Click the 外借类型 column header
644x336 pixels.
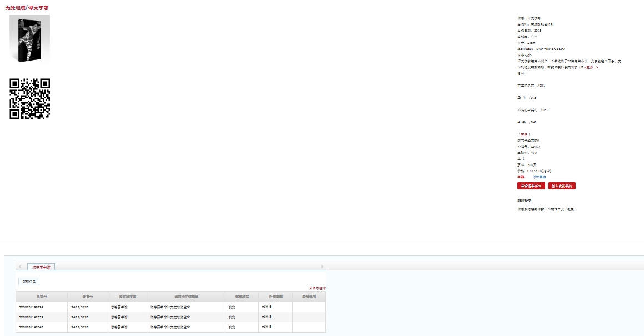[275, 297]
